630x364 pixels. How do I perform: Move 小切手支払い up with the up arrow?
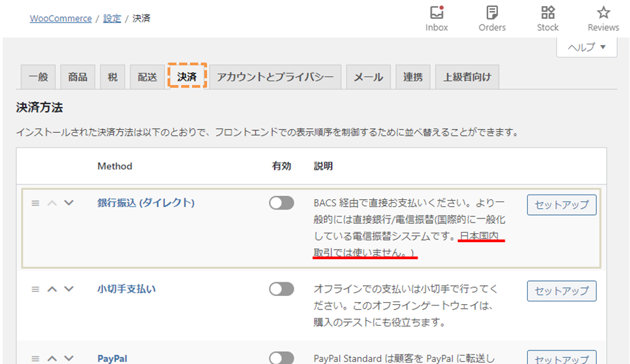pyautogui.click(x=52, y=289)
